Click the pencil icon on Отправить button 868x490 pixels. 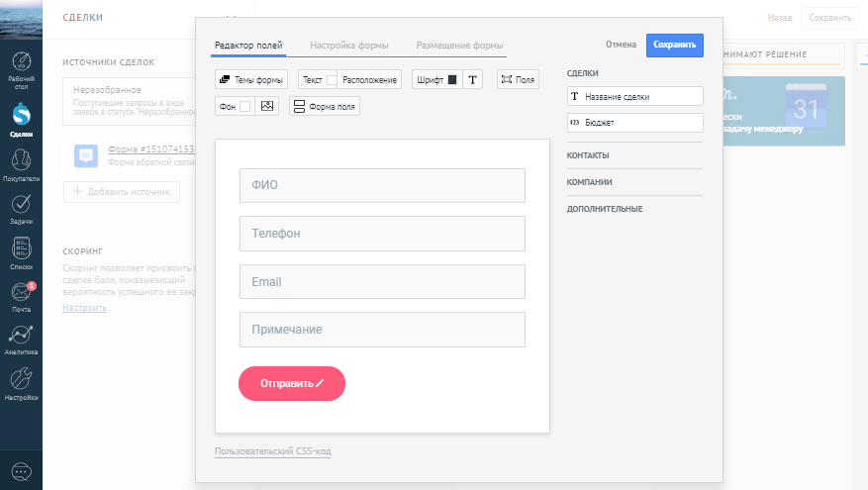point(320,383)
